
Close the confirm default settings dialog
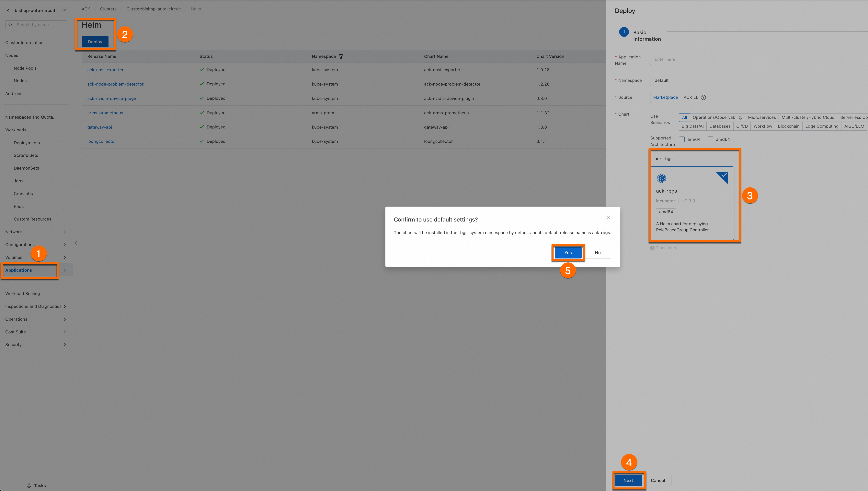tap(608, 218)
